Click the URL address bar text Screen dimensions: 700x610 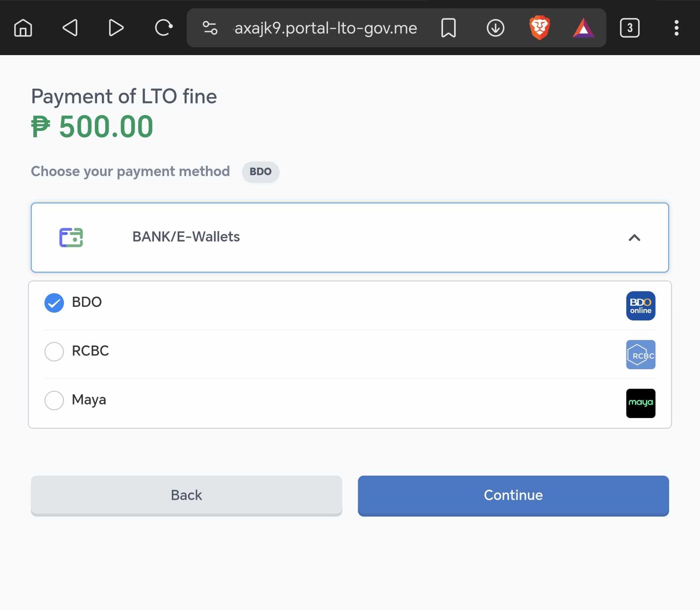click(325, 28)
